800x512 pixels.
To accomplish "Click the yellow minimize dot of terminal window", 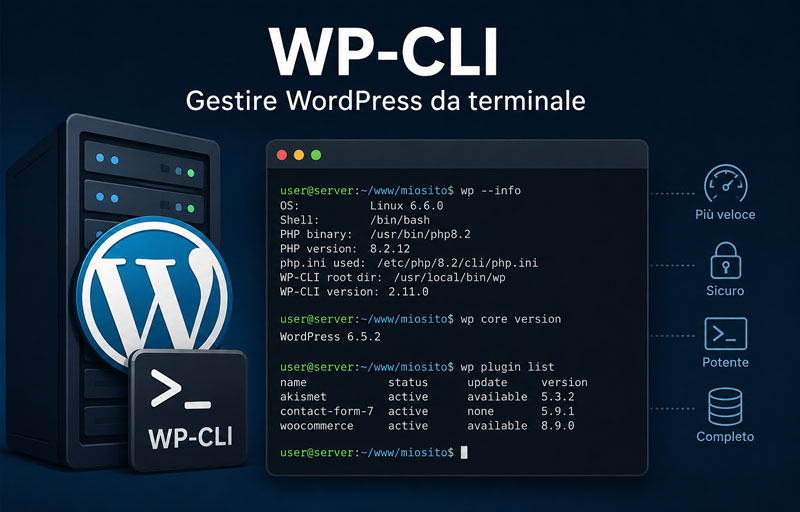I will tap(299, 155).
